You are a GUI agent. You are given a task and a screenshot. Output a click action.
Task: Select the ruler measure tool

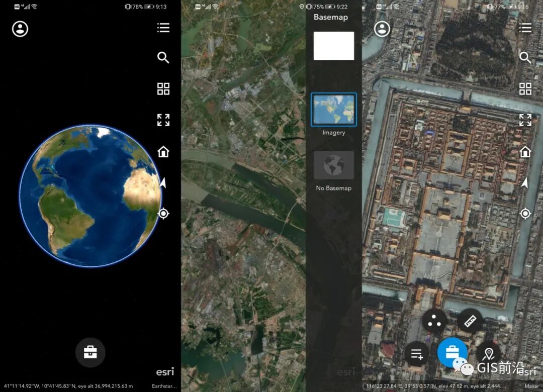(x=470, y=321)
